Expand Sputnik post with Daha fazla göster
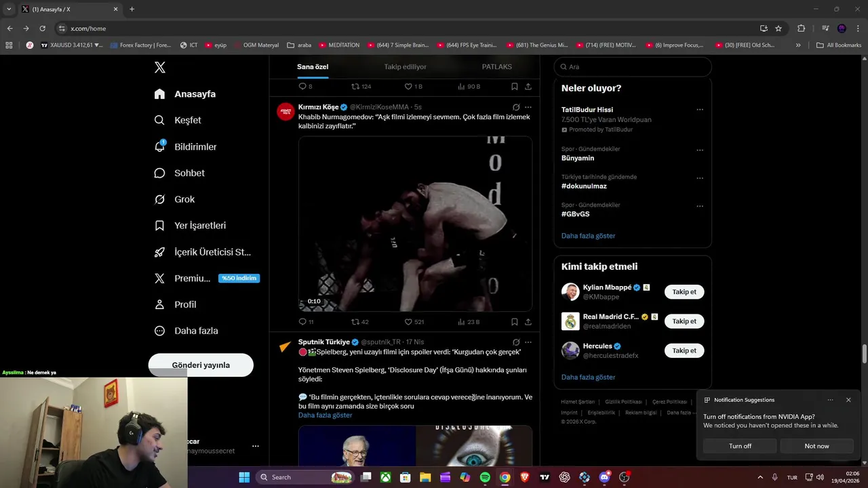 pos(325,415)
